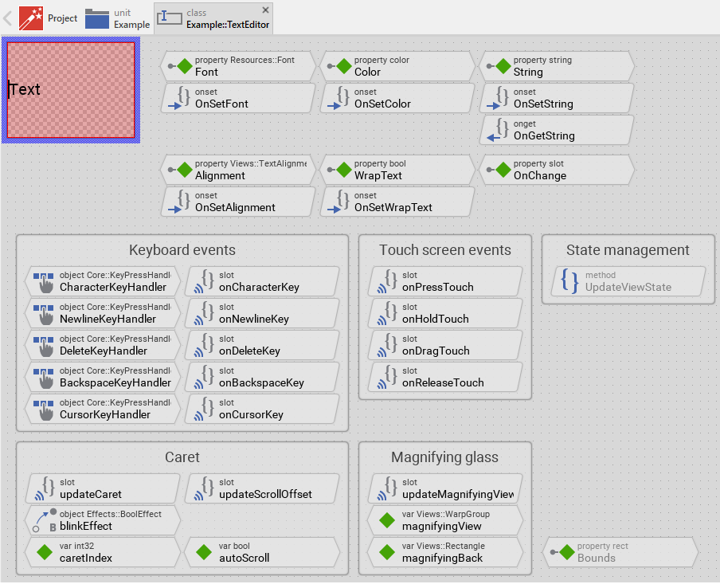This screenshot has width=720, height=588.
Task: Click the magnifyingView green diamond icon
Action: pyautogui.click(x=387, y=520)
